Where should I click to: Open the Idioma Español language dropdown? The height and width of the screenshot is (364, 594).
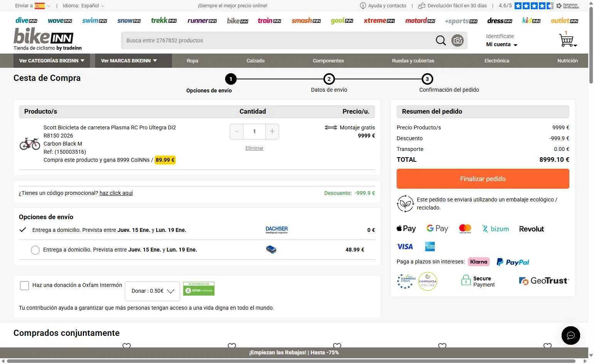pos(84,6)
